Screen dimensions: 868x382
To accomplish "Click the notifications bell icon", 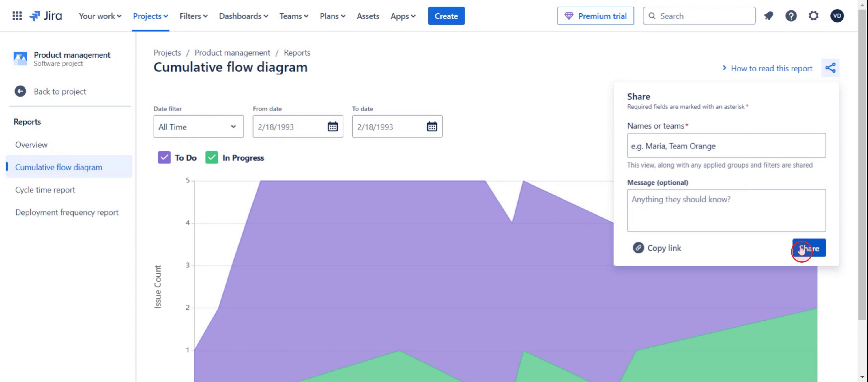I will [x=769, y=16].
